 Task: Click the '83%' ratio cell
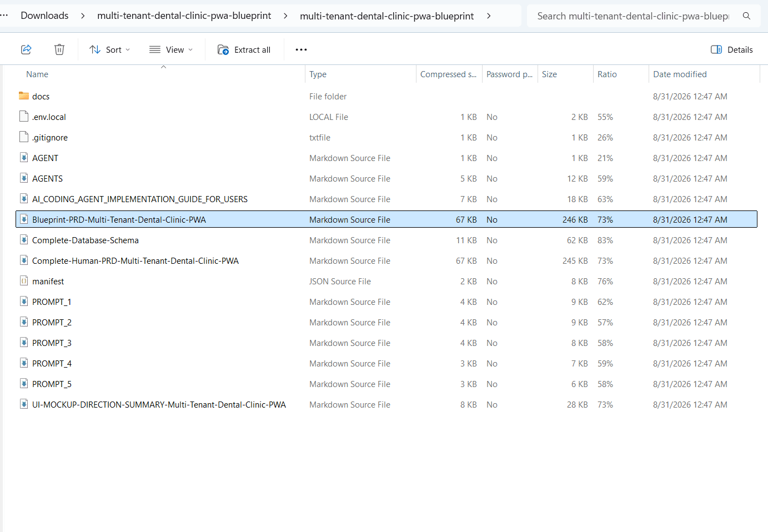pyautogui.click(x=605, y=240)
